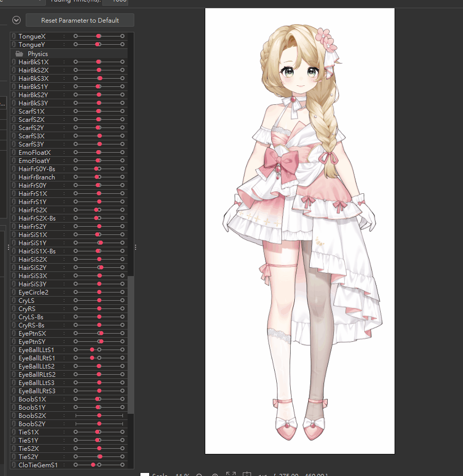Click the clip icon beside HairFrBranch

point(14,177)
